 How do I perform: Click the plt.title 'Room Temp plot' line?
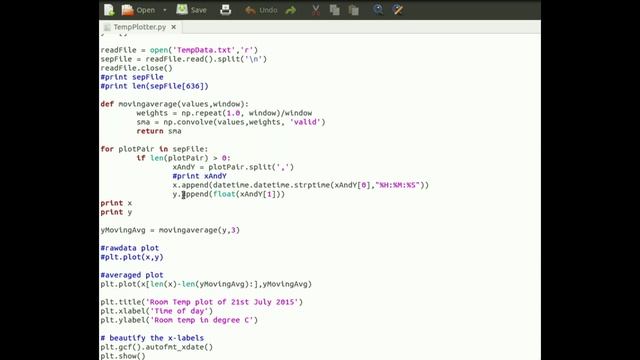(202, 302)
